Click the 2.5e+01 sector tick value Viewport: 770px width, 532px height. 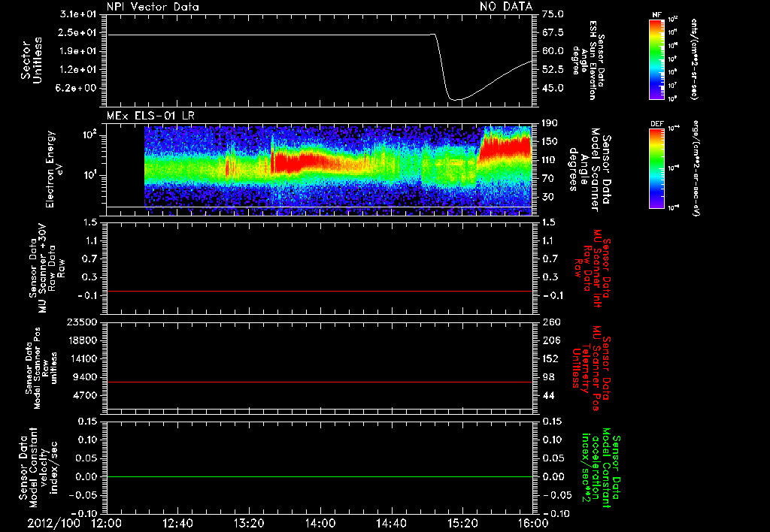(77, 32)
